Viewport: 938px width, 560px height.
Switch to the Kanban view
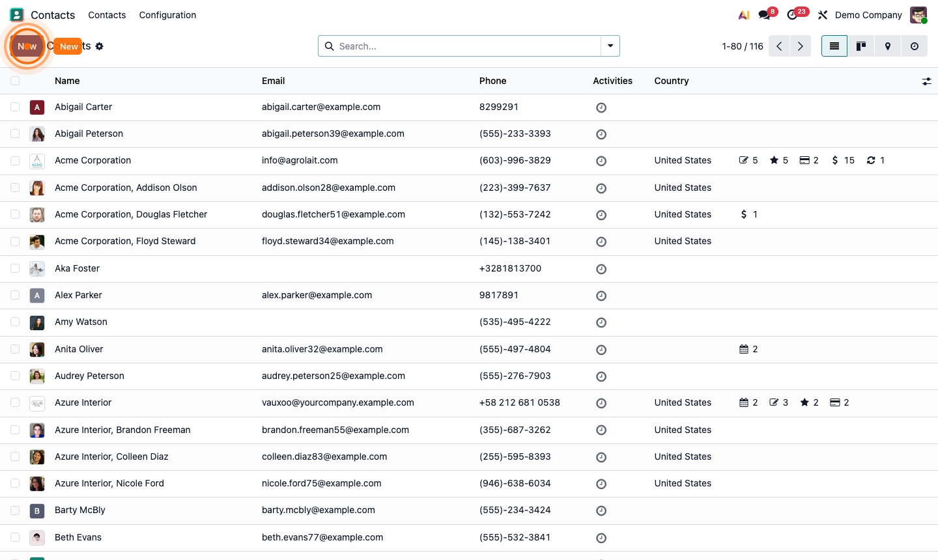pyautogui.click(x=860, y=46)
